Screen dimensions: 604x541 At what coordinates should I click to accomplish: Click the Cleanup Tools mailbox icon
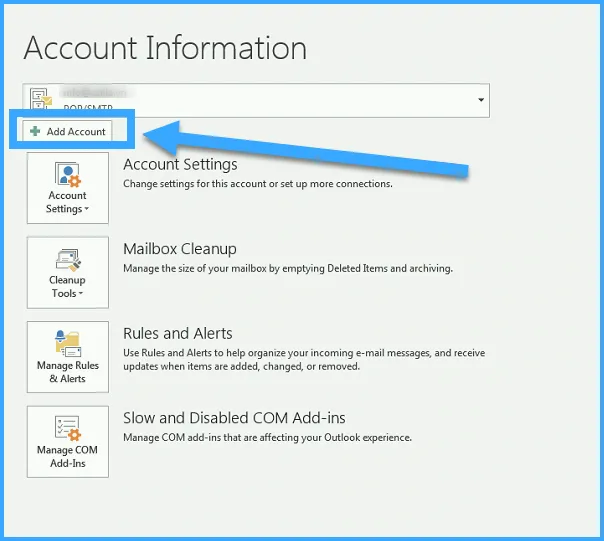click(68, 259)
